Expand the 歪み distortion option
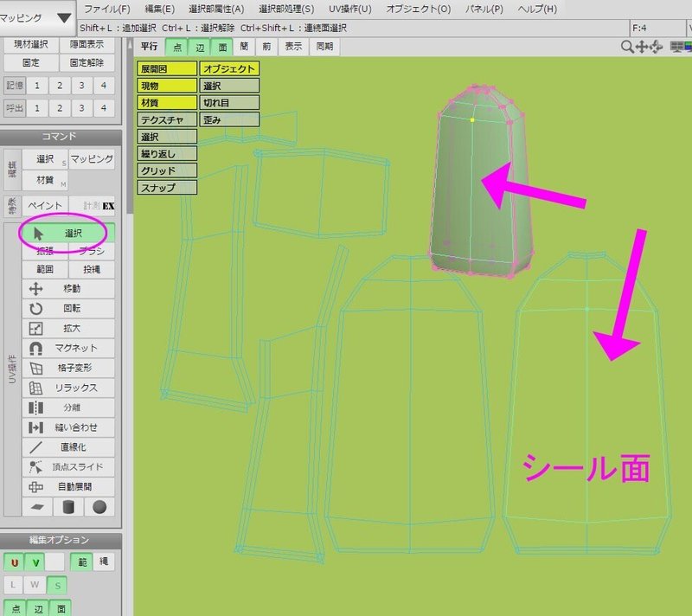692x616 pixels. click(229, 119)
